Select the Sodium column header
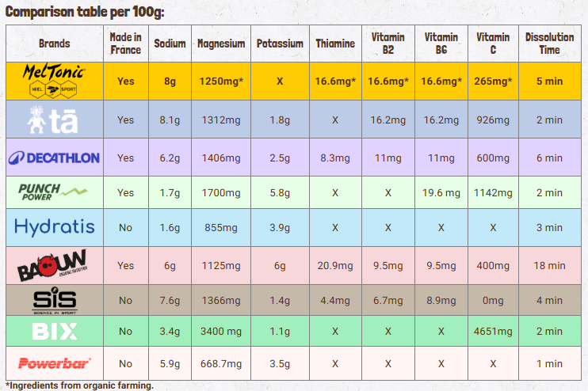 point(170,44)
